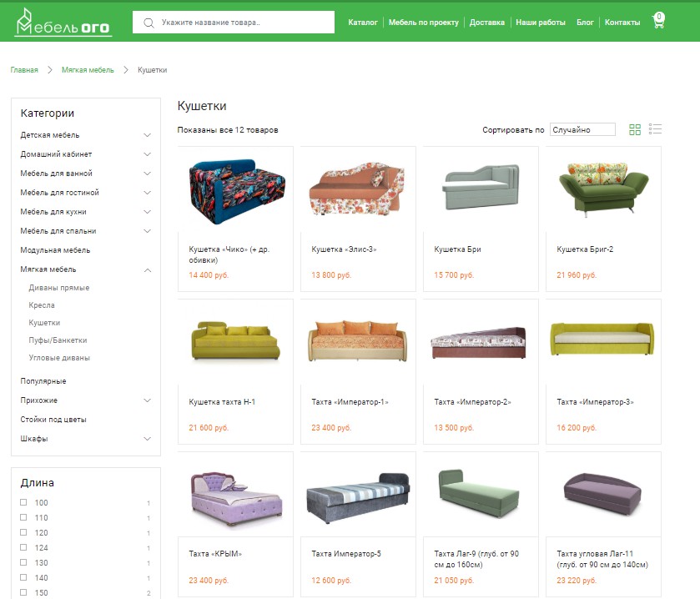Open Наши работы menu item
Image resolution: width=700 pixels, height=599 pixels.
point(540,23)
